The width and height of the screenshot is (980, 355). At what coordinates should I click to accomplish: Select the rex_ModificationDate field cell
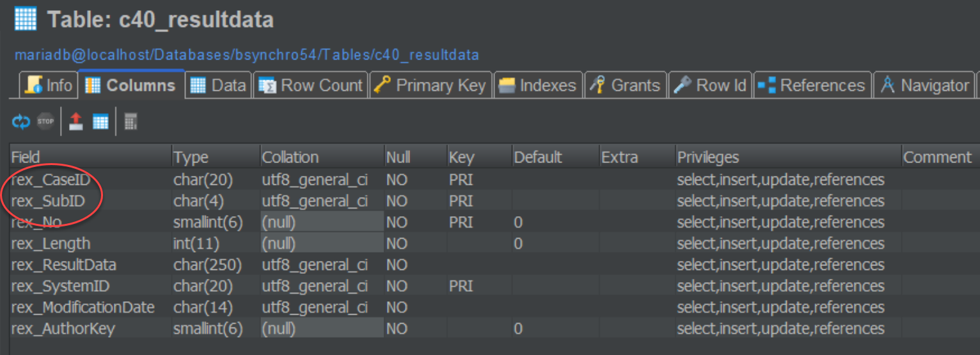pos(90,307)
